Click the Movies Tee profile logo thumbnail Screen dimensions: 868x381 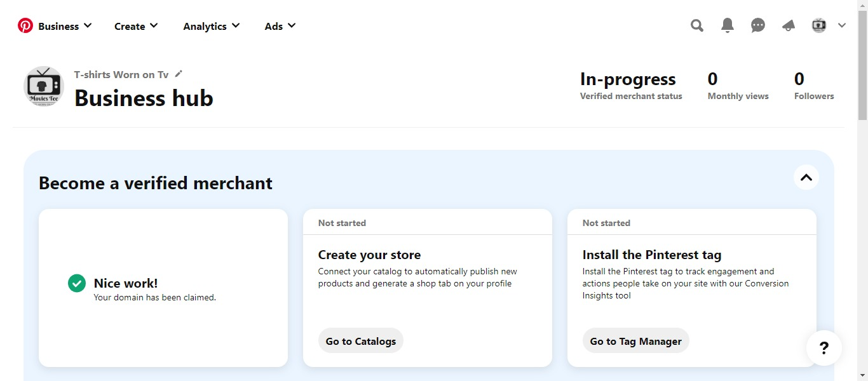tap(44, 86)
